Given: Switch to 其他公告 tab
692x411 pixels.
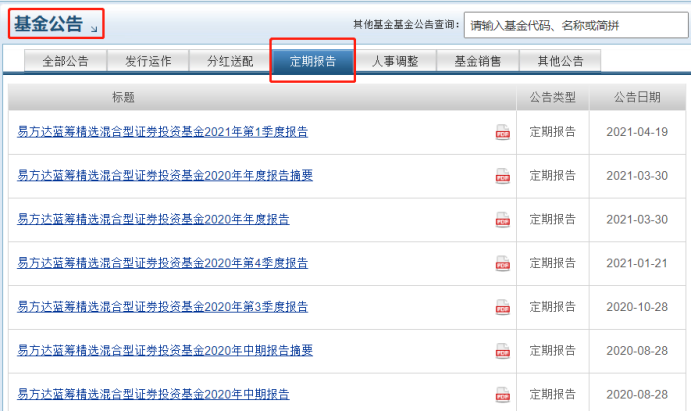Looking at the screenshot, I should click(560, 61).
